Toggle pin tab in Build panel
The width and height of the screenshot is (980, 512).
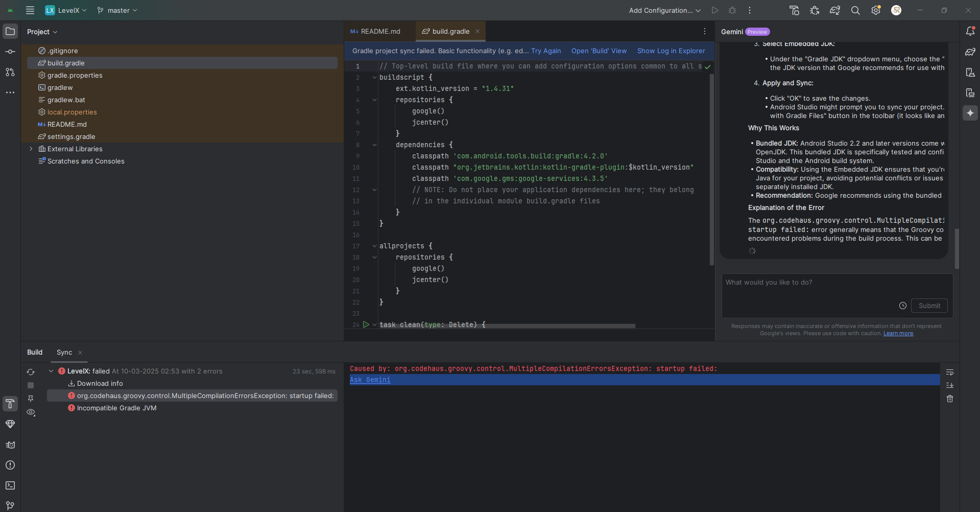(31, 399)
